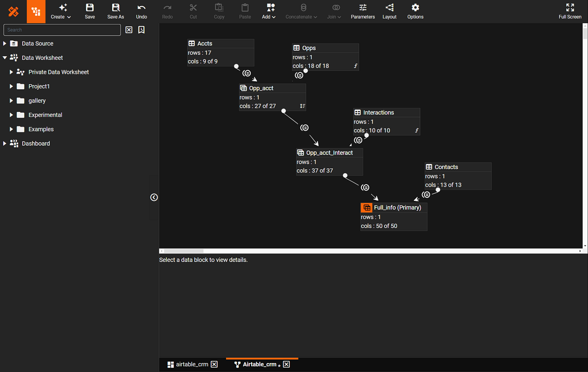Select the Opp_acct_Interact join block
This screenshot has width=588, height=372.
point(329,153)
